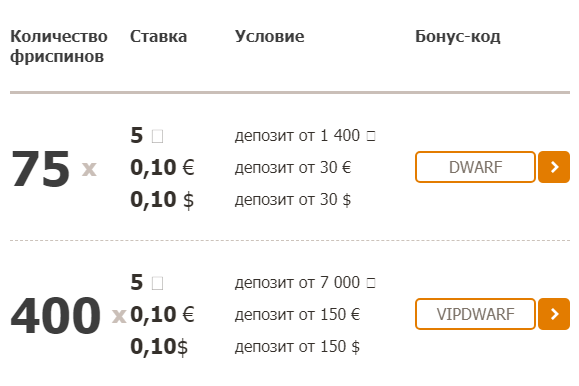Screen dimensions: 579x386
Task: Click the Количество фриспинов column header
Action: 59,47
